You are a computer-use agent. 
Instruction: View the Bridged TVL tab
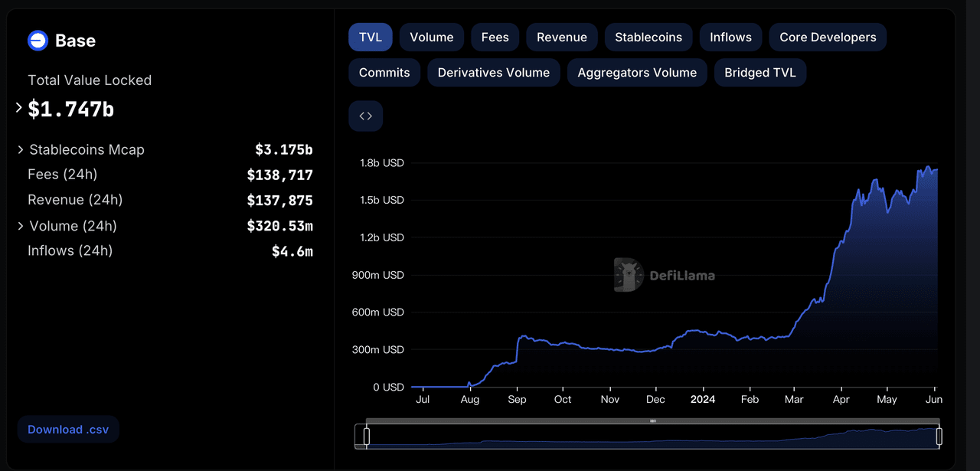click(x=759, y=72)
